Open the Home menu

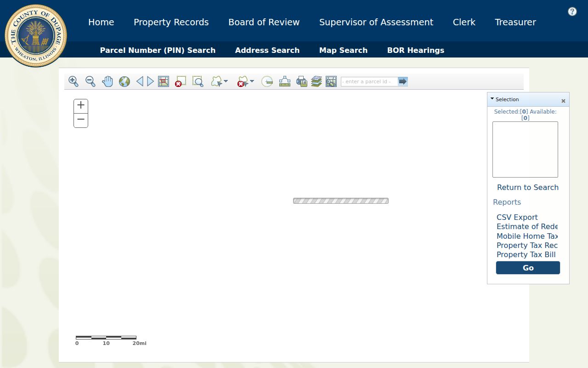(101, 22)
